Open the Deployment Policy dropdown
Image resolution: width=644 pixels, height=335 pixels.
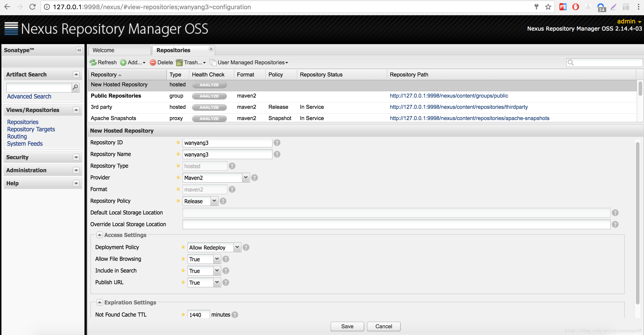(x=237, y=248)
